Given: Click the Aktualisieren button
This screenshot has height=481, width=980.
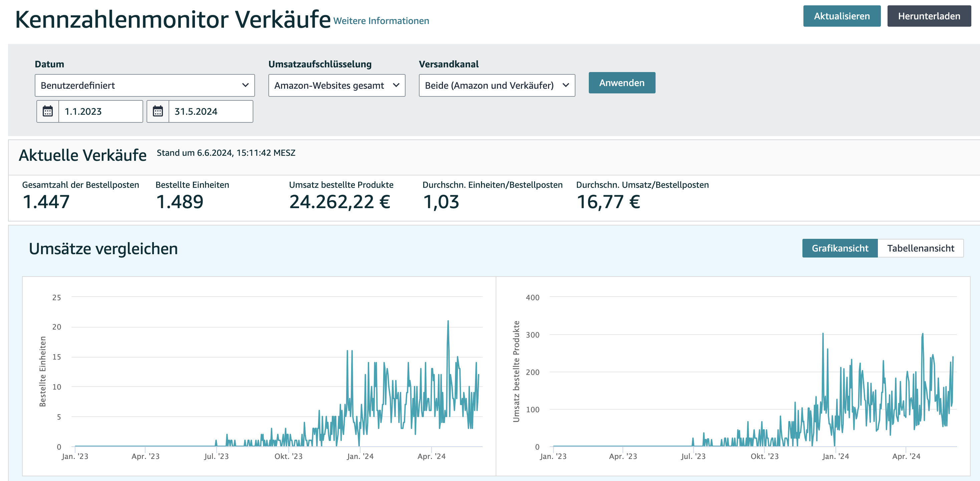Looking at the screenshot, I should [841, 16].
